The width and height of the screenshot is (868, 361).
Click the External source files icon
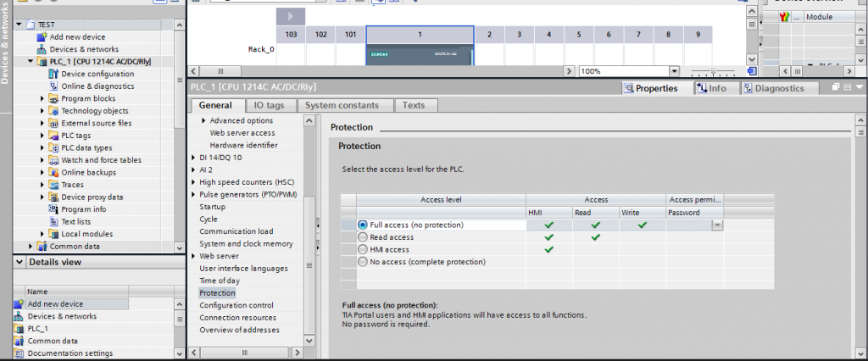[53, 123]
